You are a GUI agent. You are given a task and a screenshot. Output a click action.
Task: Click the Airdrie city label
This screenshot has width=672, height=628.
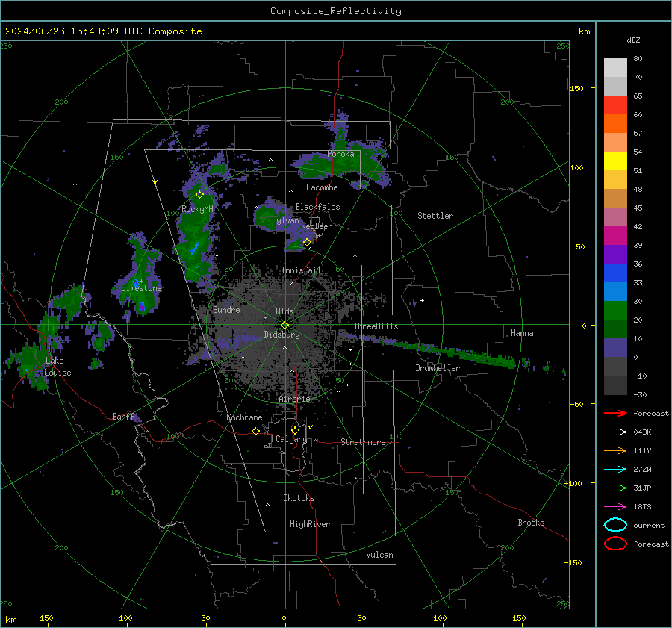click(294, 399)
